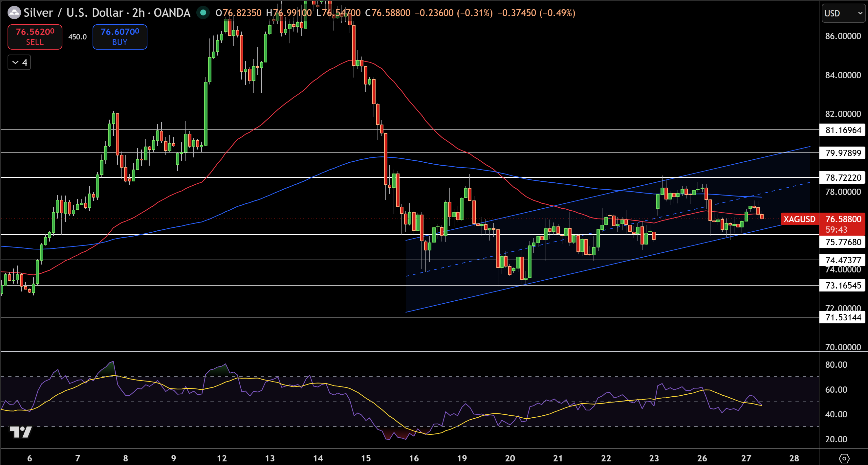Click date 12 on time axis
The image size is (868, 465).
[222, 458]
